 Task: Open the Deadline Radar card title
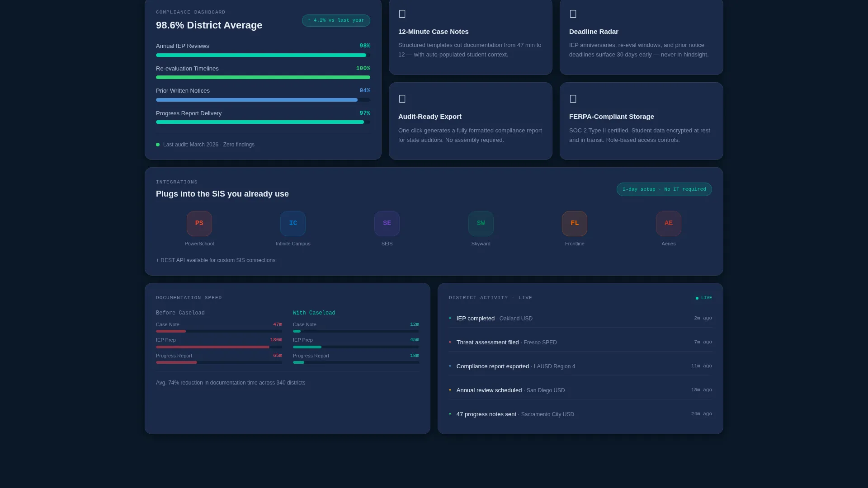coord(594,32)
